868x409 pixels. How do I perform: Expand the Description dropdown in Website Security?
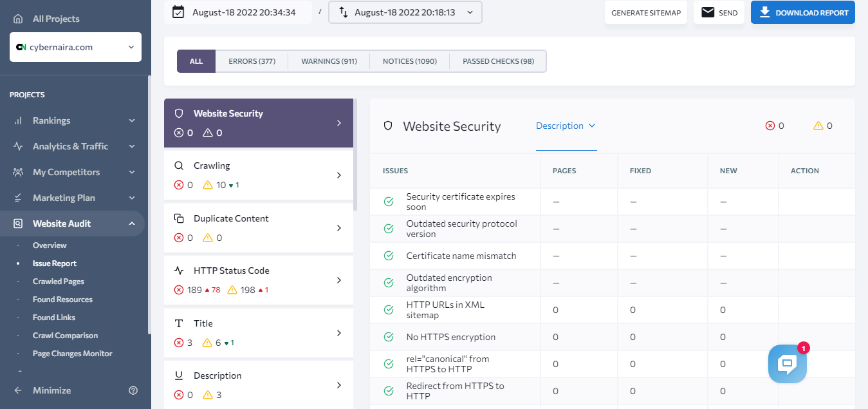pyautogui.click(x=566, y=126)
